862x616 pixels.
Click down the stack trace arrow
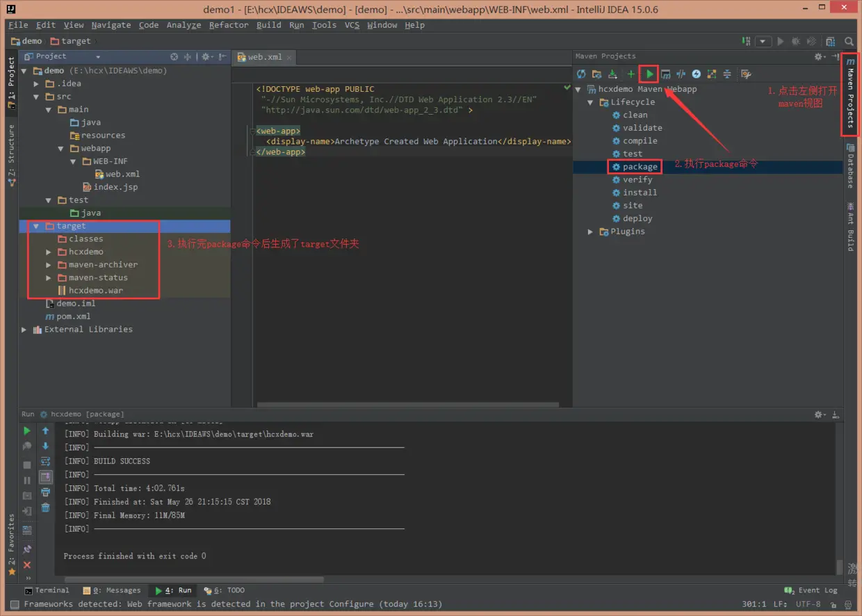click(46, 446)
